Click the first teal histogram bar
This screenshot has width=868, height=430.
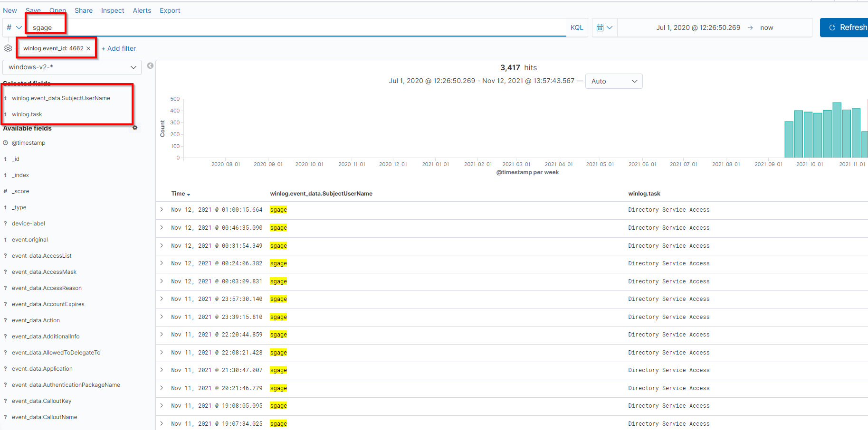coord(789,140)
